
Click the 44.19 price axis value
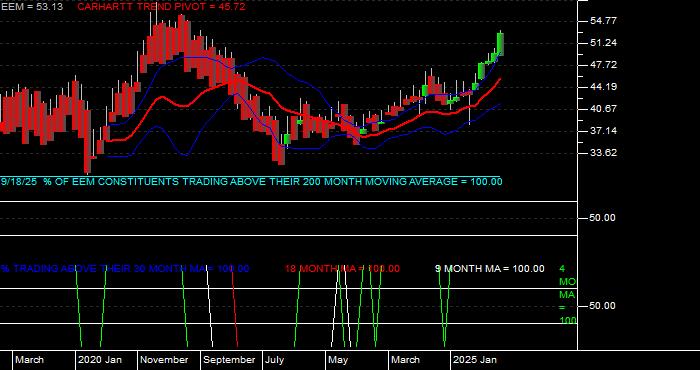coord(603,87)
